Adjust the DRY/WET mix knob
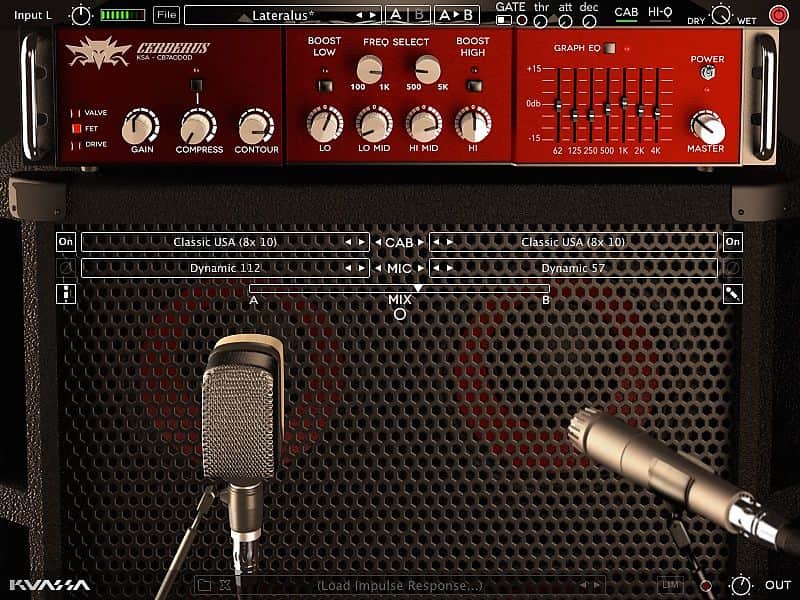This screenshot has height=600, width=800. coord(721,14)
